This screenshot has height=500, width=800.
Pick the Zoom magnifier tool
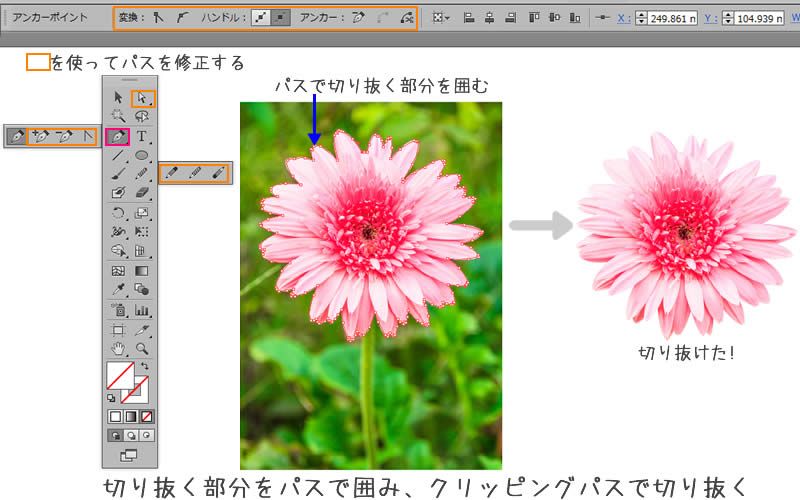[x=142, y=349]
